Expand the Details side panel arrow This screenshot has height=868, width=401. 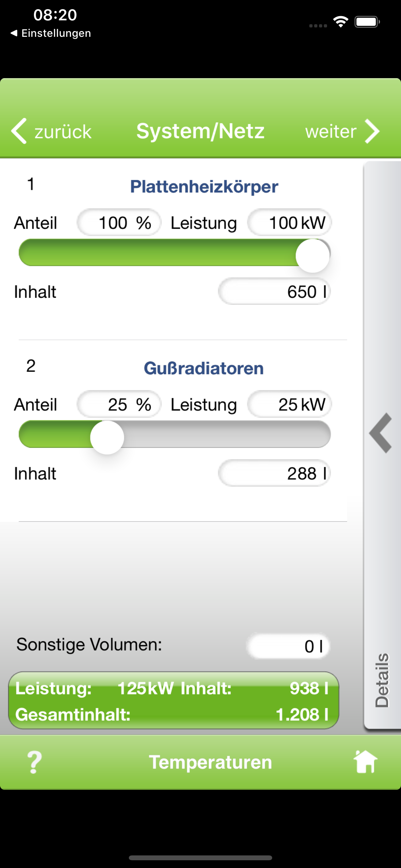tap(381, 433)
